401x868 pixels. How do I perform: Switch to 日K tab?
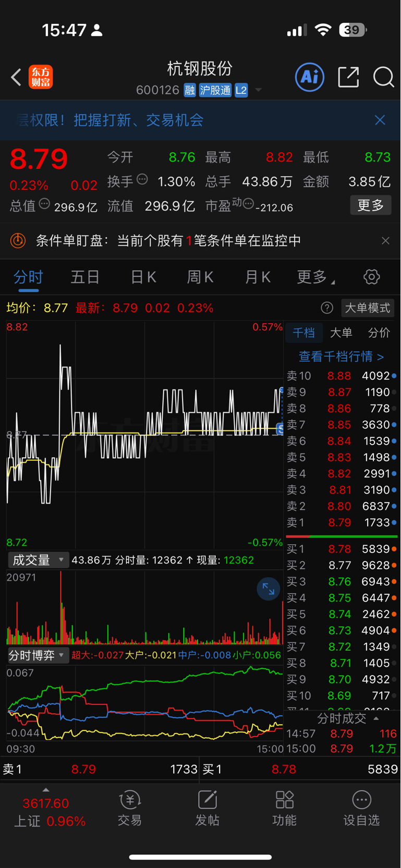tap(143, 277)
